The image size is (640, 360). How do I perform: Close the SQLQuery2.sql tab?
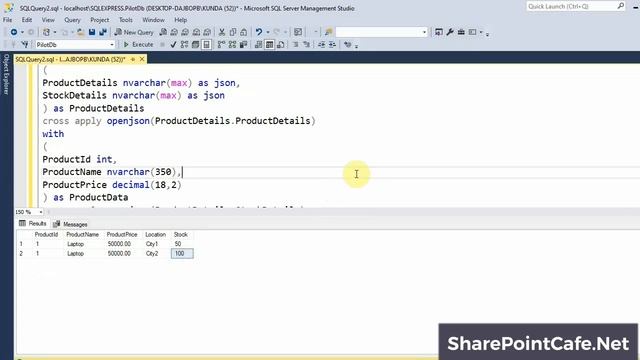click(x=142, y=60)
